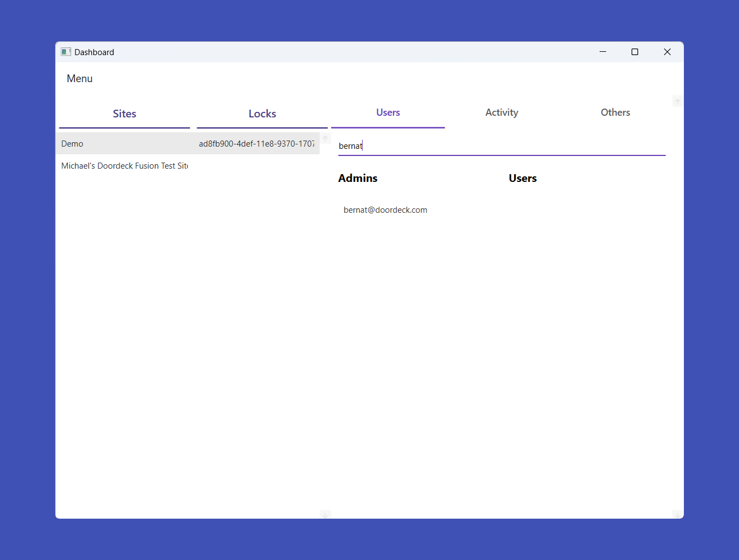Open the Menu
This screenshot has width=739, height=560.
click(79, 78)
